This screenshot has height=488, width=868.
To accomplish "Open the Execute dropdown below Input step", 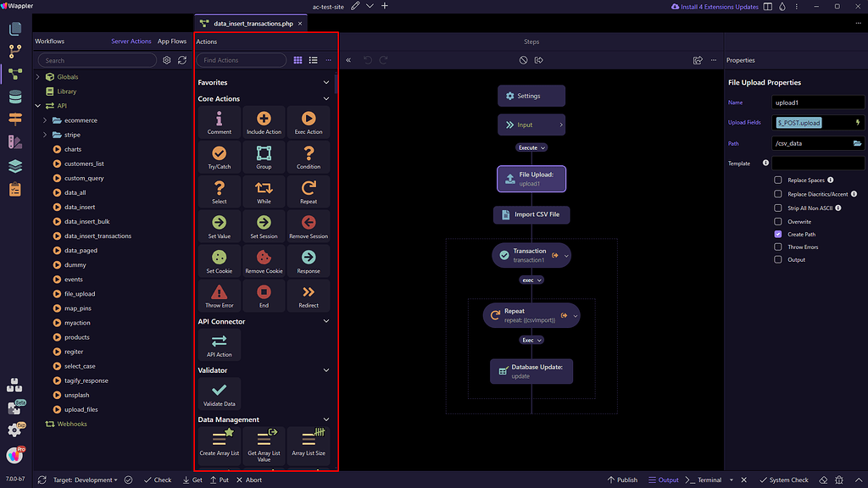I will pyautogui.click(x=531, y=147).
